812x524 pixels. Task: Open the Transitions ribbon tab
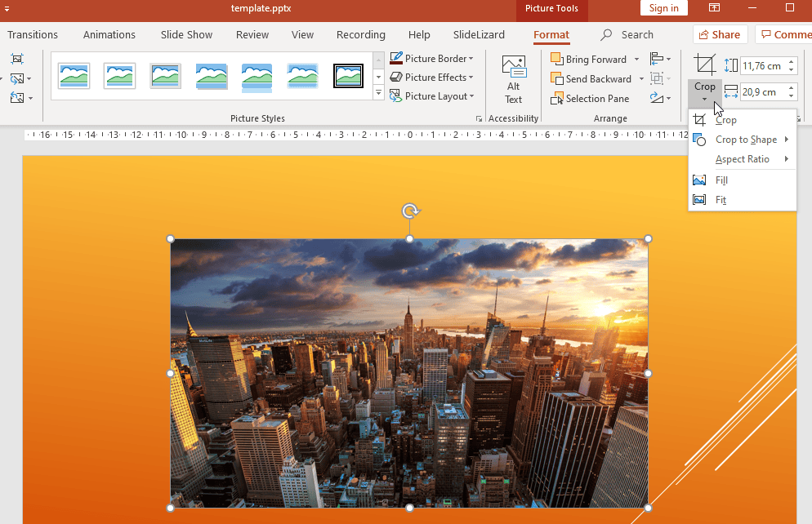coord(33,34)
